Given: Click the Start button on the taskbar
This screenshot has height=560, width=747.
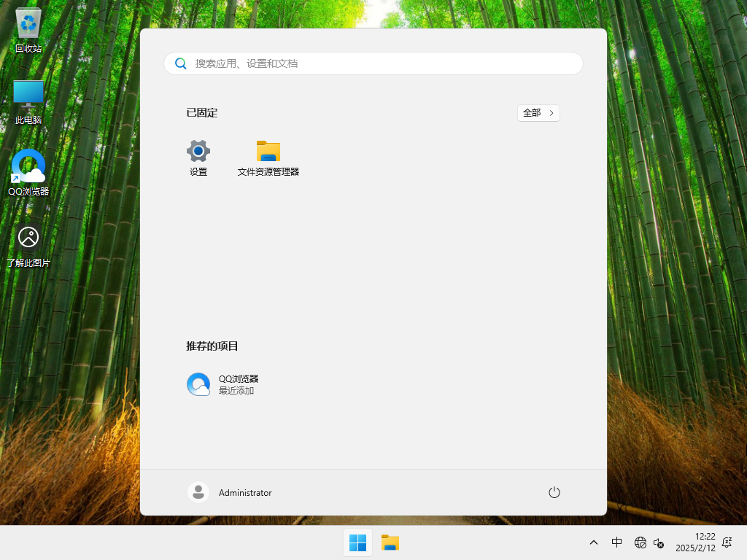Looking at the screenshot, I should click(x=357, y=542).
